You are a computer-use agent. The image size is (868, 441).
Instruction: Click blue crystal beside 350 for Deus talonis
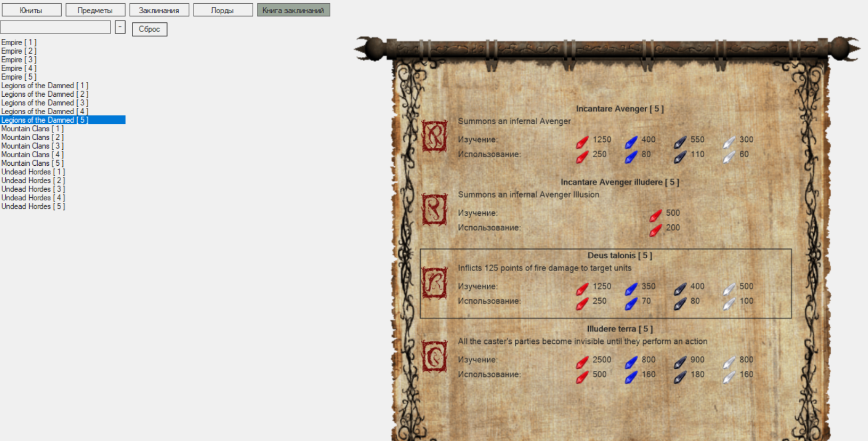coord(631,289)
